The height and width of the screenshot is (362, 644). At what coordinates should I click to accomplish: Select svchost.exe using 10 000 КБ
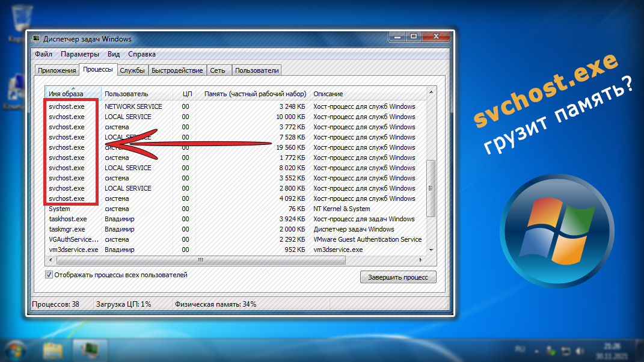(x=235, y=117)
